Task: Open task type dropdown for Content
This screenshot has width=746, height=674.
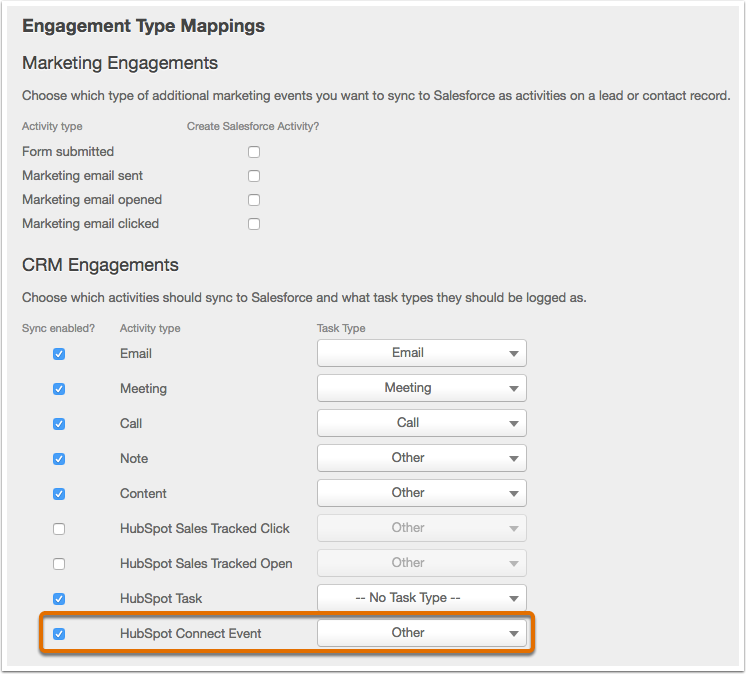Action: click(x=422, y=493)
